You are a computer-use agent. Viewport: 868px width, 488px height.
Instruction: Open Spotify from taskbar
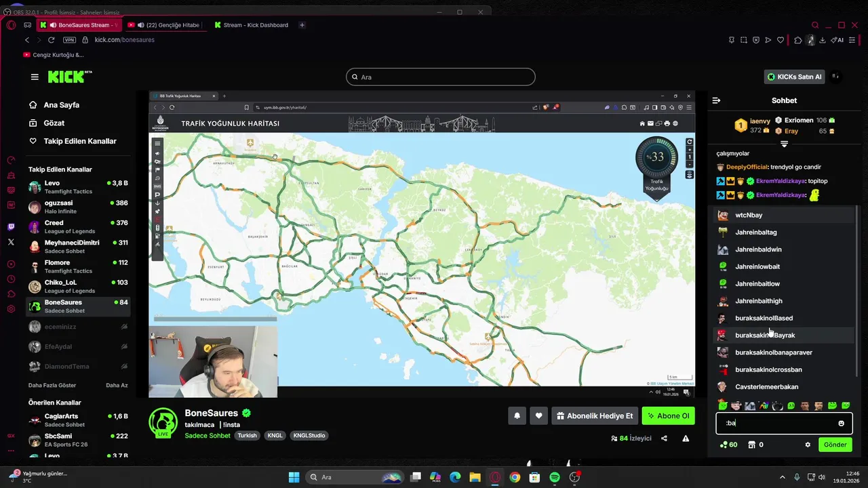[x=555, y=477]
